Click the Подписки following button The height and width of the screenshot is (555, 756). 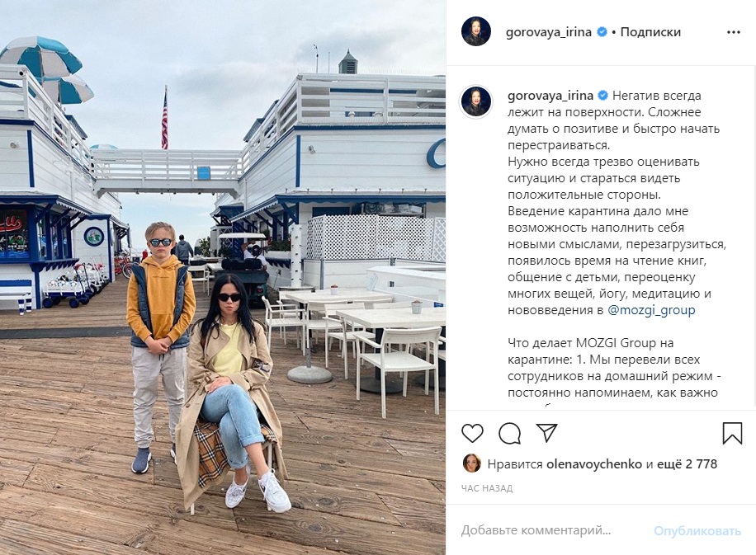point(650,32)
